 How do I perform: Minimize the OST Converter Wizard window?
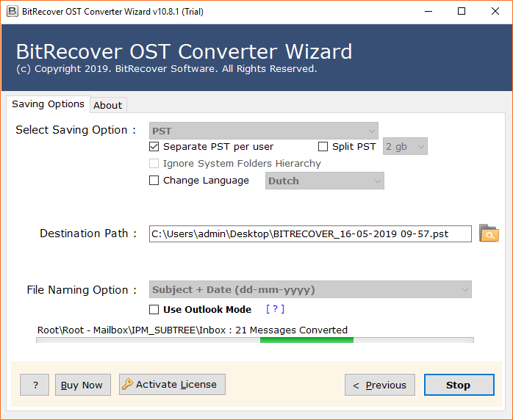coord(428,12)
